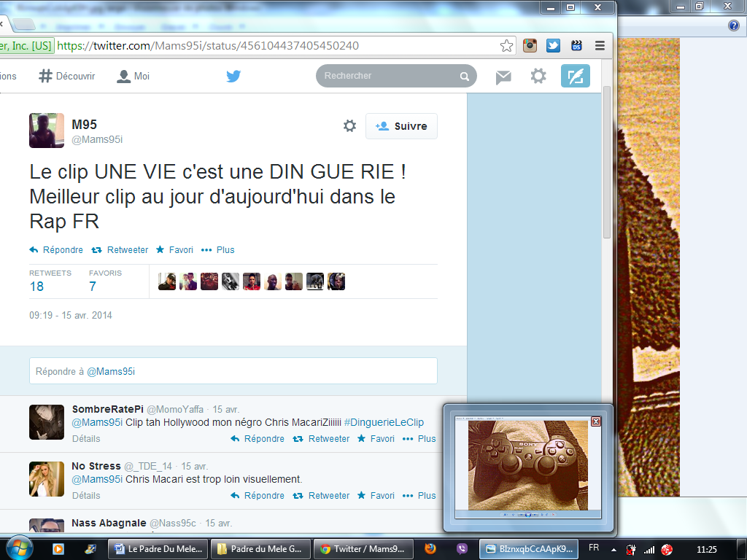Image resolution: width=747 pixels, height=560 pixels.
Task: Follow M95 with the Suivre button
Action: coord(401,126)
